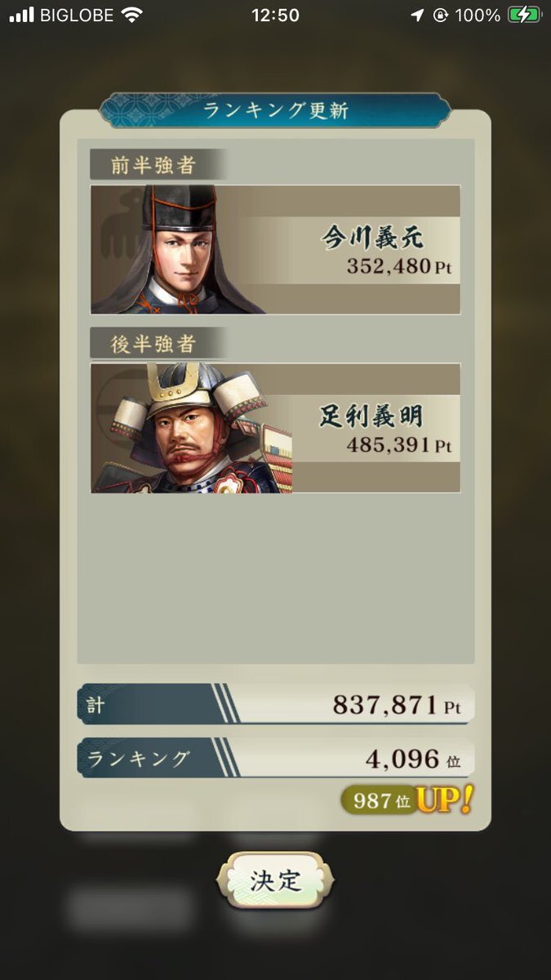Viewport: 551px width, 980px height.
Task: Tap the rotation lock status icon
Action: [x=441, y=15]
